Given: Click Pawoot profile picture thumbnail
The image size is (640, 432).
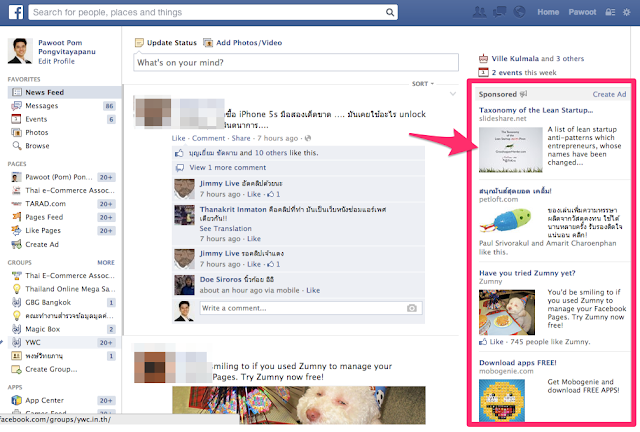Looking at the screenshot, I should pyautogui.click(x=20, y=51).
